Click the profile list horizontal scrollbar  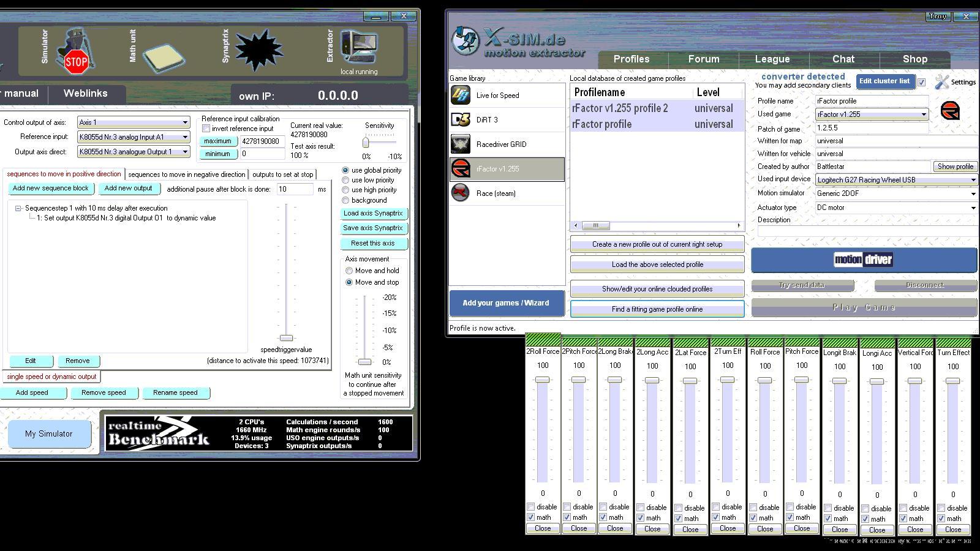(657, 226)
